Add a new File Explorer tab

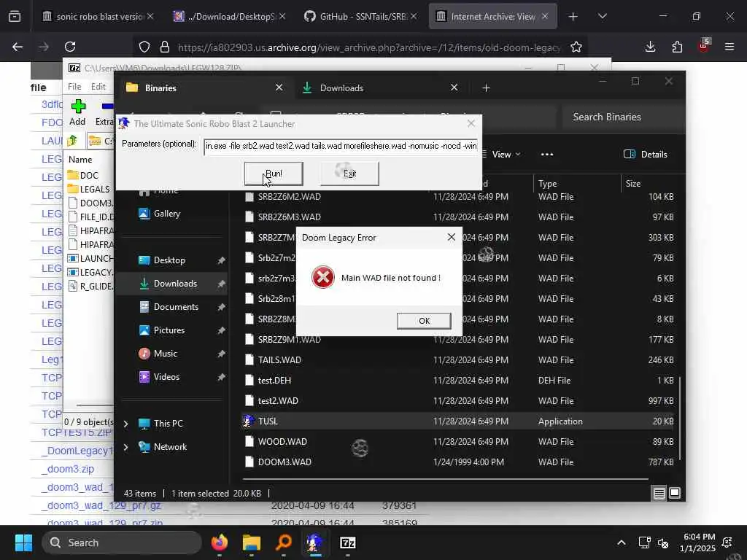click(x=486, y=88)
